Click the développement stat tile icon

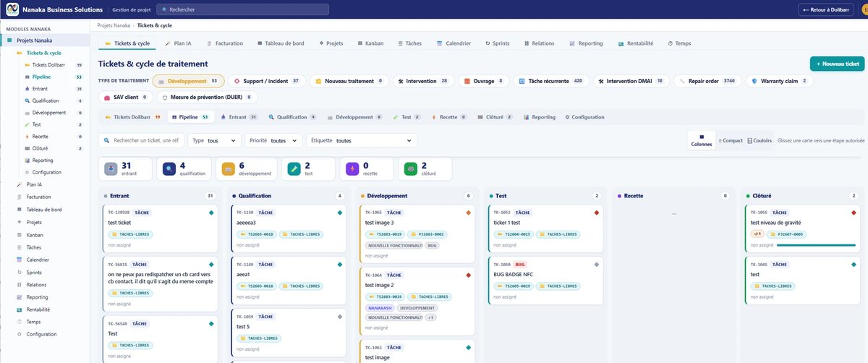click(229, 168)
